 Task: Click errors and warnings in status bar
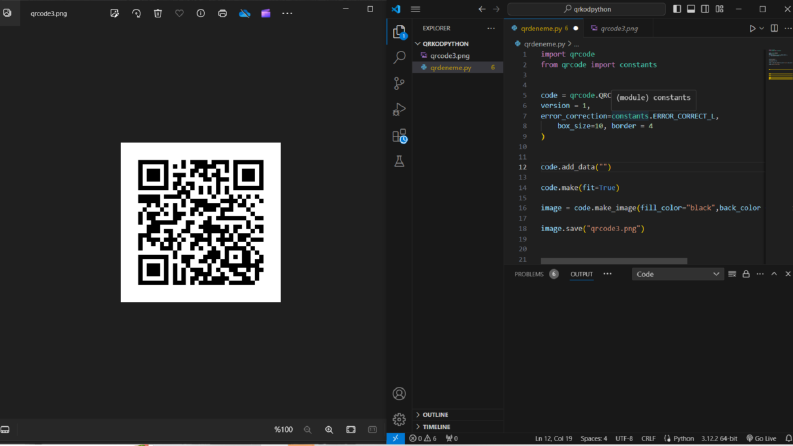[x=423, y=438]
